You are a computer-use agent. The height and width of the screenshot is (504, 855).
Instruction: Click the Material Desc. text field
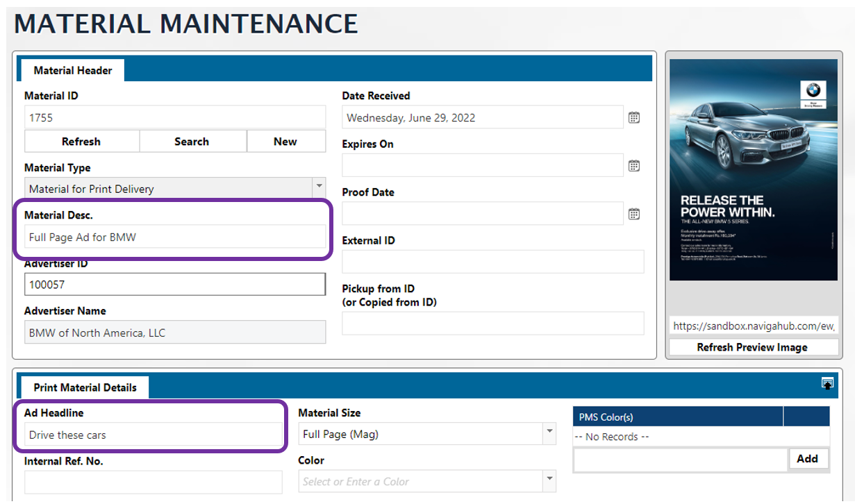coord(174,237)
